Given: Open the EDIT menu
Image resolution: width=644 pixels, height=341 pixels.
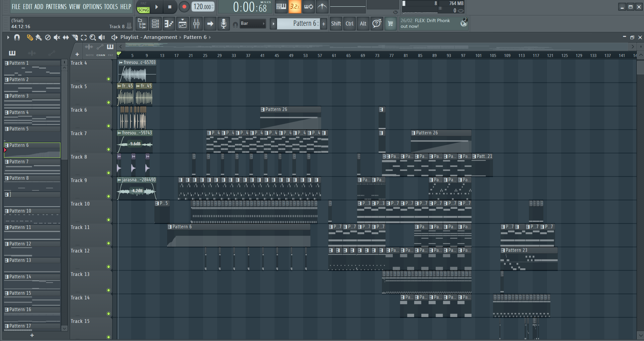Looking at the screenshot, I should (28, 7).
